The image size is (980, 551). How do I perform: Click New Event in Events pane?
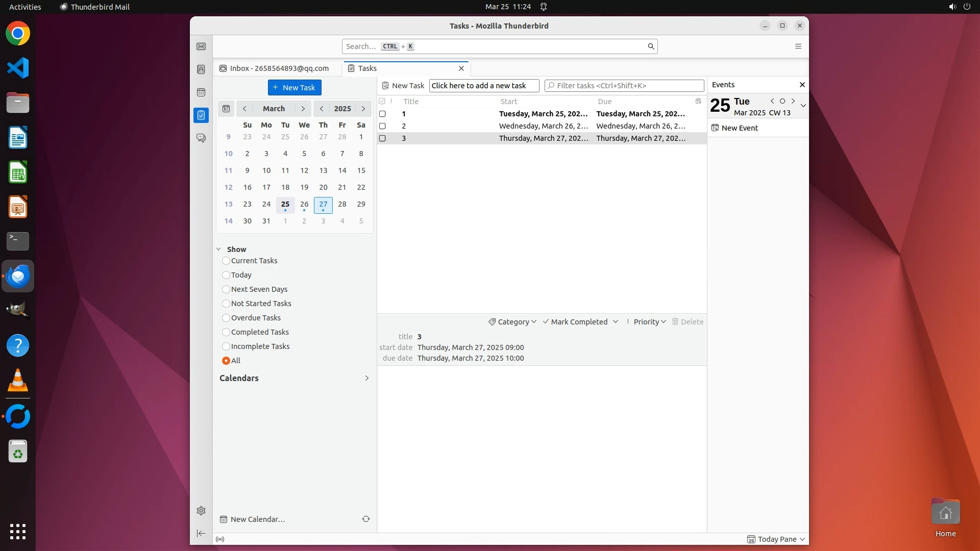739,128
